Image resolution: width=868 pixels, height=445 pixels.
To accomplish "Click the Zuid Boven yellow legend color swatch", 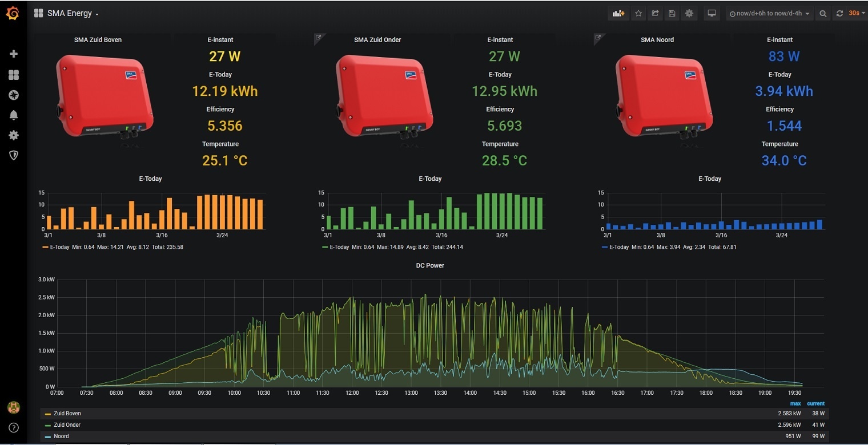I will 48,414.
